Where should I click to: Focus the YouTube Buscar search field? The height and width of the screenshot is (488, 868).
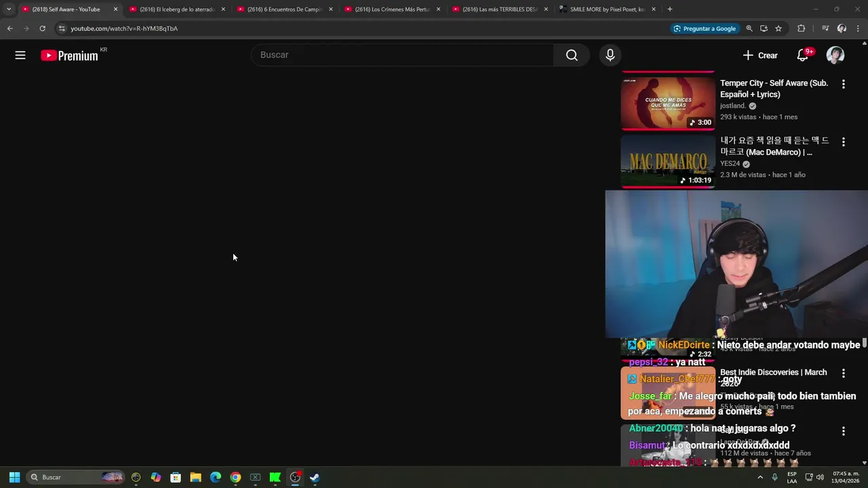[x=403, y=55]
